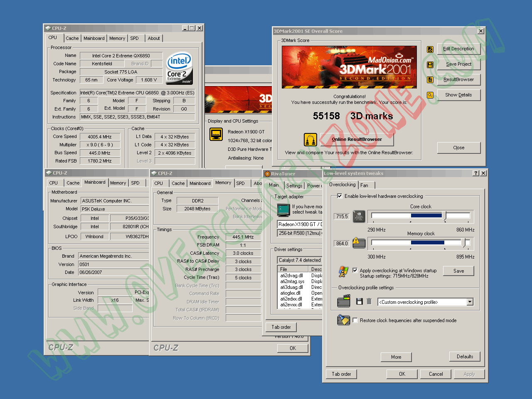Select Memory tab in CPU-Z Mainboard window
The height and width of the screenshot is (399, 532).
click(118, 183)
